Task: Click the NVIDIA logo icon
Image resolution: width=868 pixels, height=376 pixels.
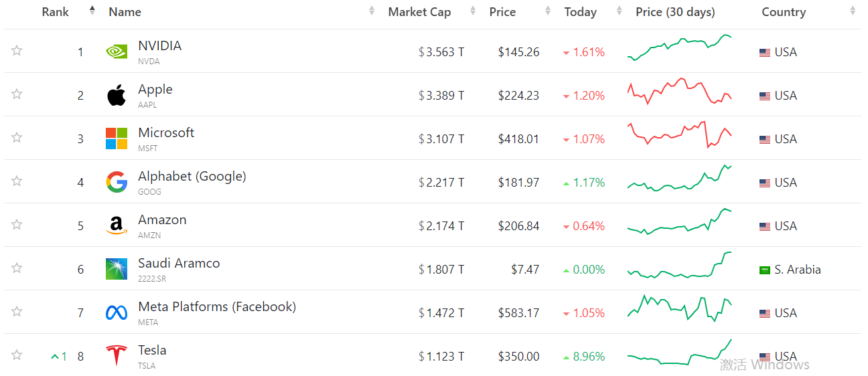Action: [117, 52]
